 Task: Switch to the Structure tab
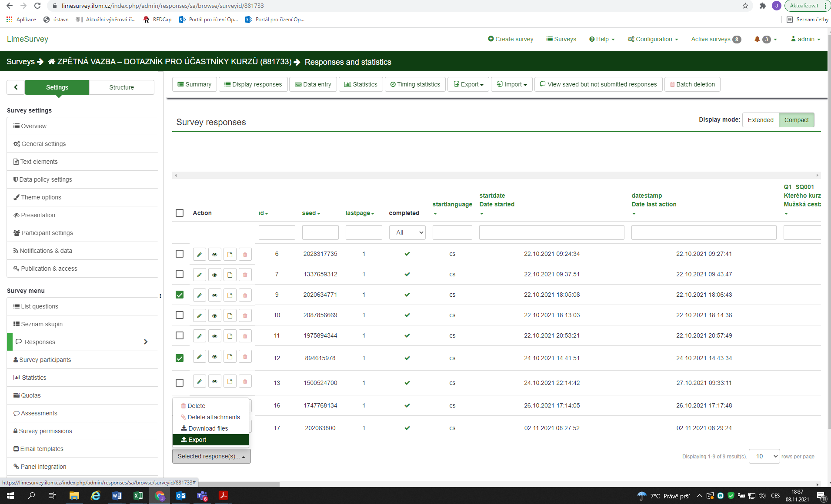point(121,87)
